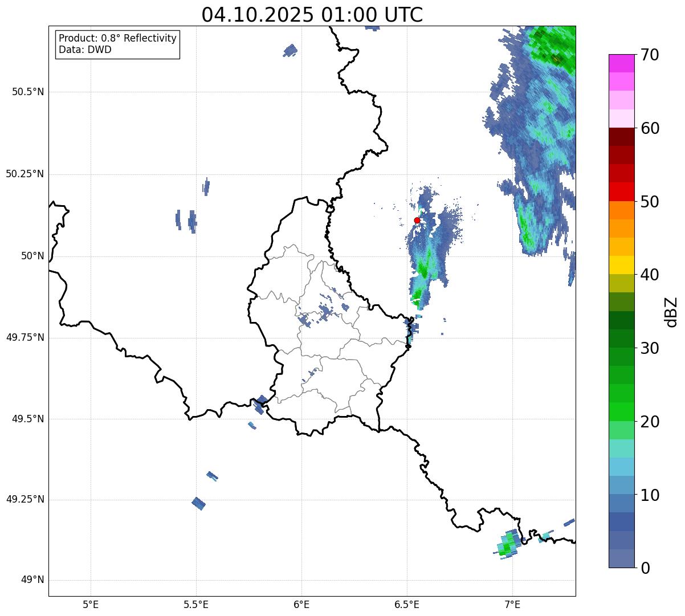Pick the yellow swatch just above 40
685x616 pixels.
pos(622,265)
